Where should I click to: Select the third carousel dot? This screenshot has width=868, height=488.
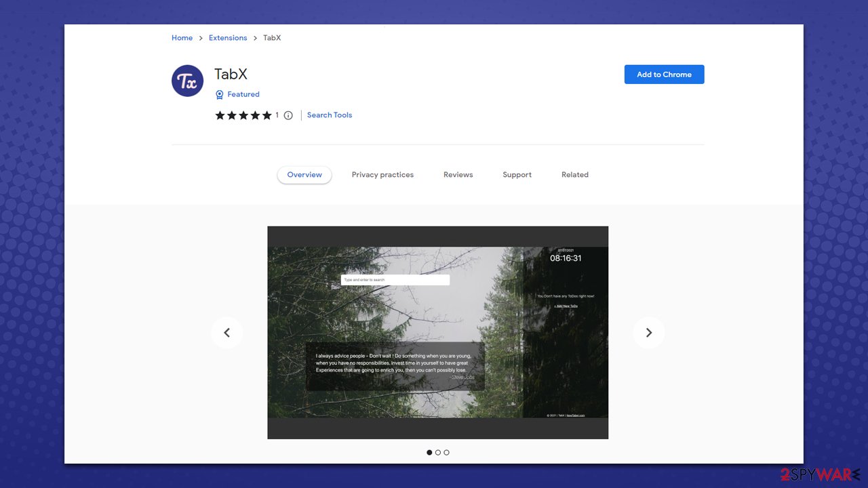pyautogui.click(x=446, y=452)
